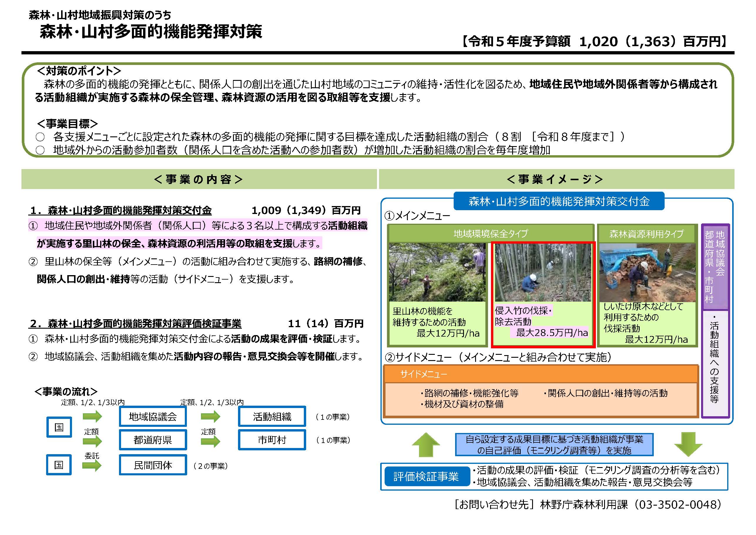Screen dimensions: 756x535
Task: Click the upper 国 box in flow diagram
Action: click(x=59, y=427)
